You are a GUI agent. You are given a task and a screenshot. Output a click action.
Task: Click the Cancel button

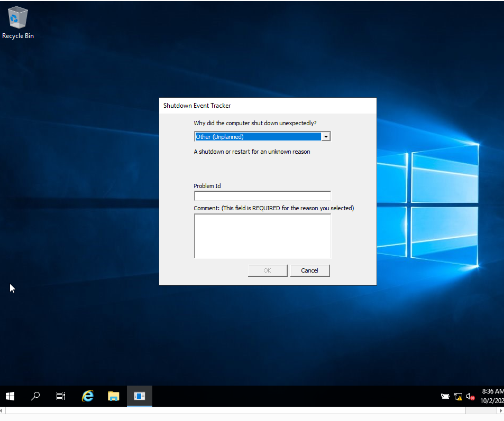click(310, 270)
